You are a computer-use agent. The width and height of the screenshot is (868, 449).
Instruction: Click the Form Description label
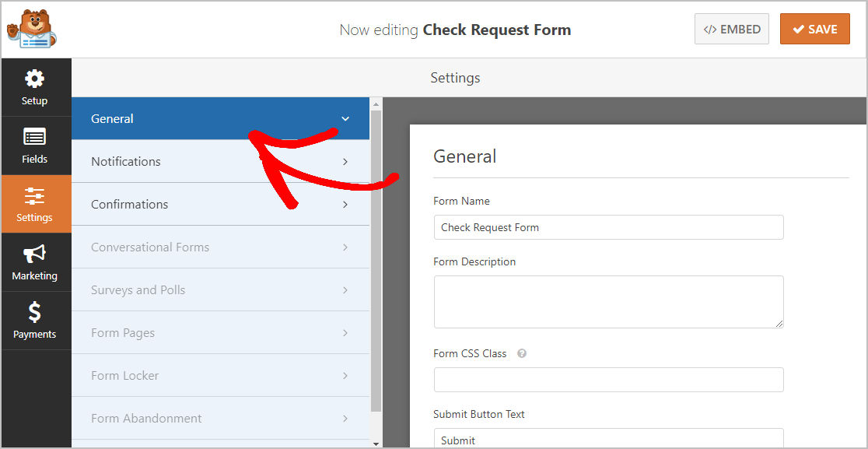(x=474, y=262)
